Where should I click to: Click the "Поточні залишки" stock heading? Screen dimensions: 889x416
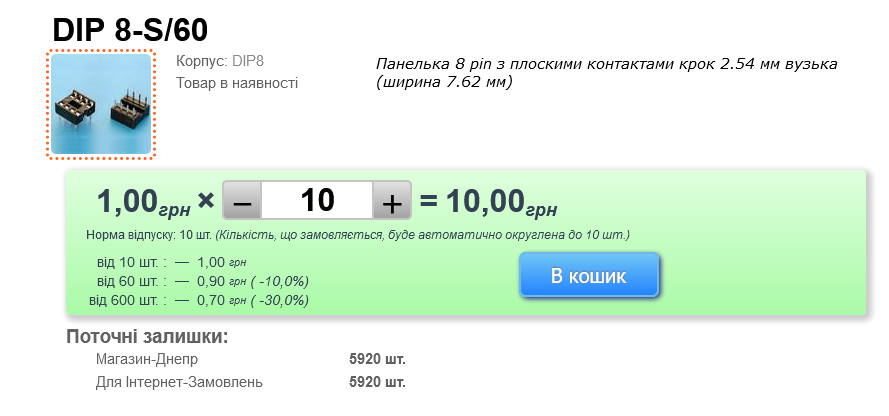pos(147,336)
